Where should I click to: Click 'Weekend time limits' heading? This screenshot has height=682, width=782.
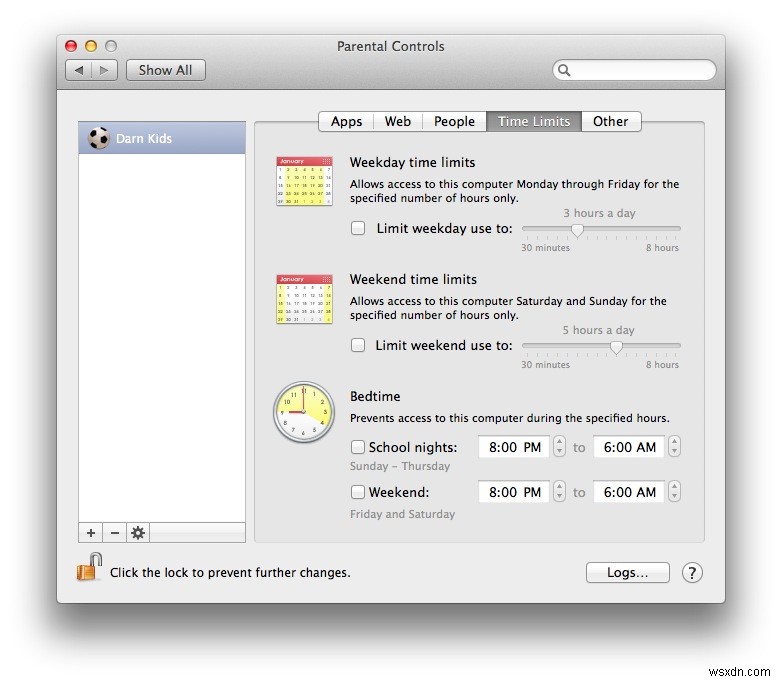413,279
